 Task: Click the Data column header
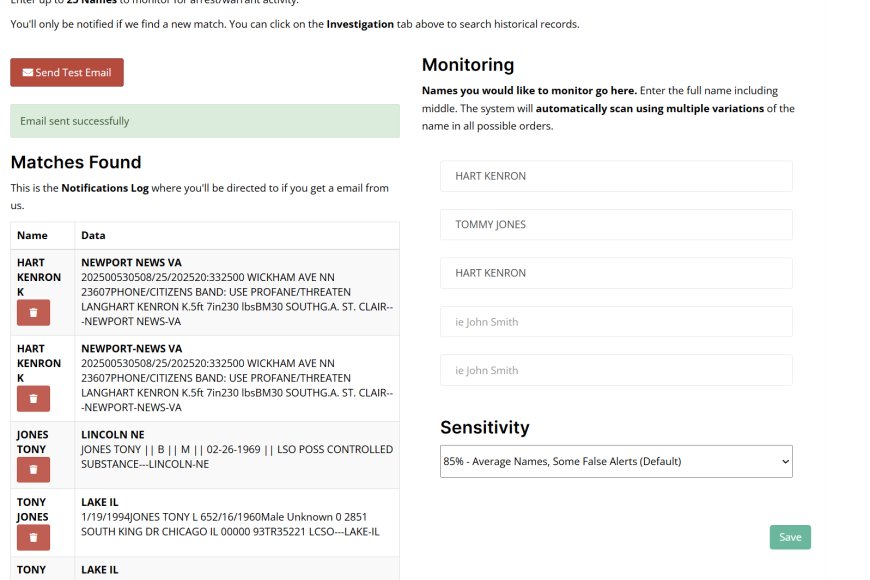point(93,236)
